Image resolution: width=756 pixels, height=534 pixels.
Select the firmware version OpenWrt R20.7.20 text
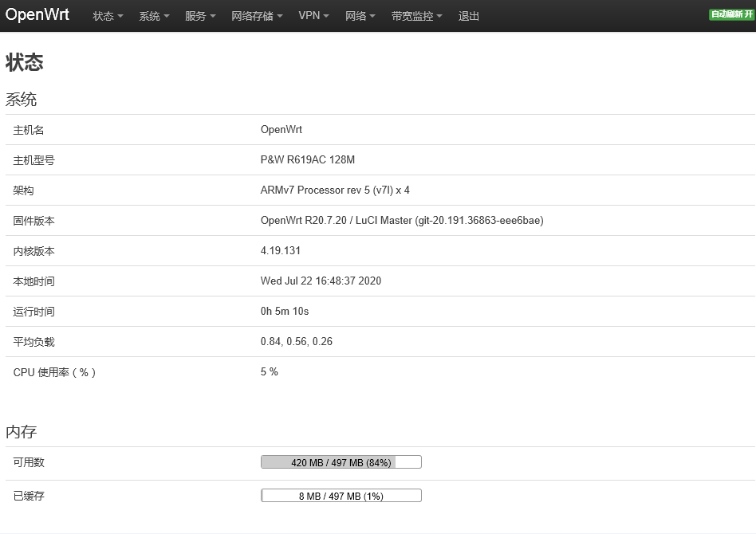(402, 220)
